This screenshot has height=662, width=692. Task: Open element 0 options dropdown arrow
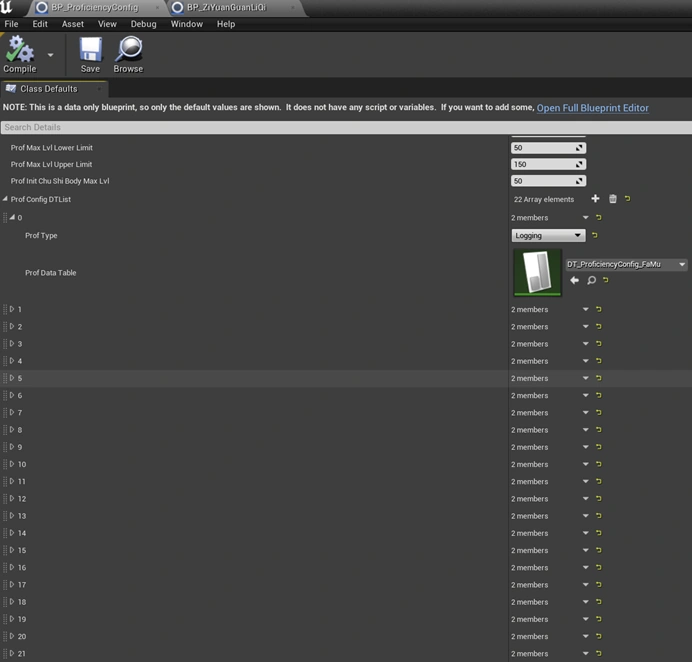pos(585,218)
